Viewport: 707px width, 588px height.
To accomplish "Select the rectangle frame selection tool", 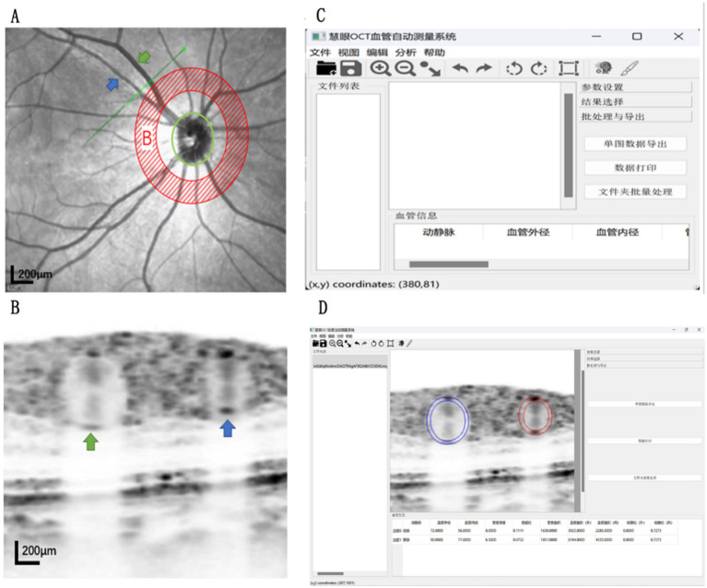I will [x=569, y=68].
